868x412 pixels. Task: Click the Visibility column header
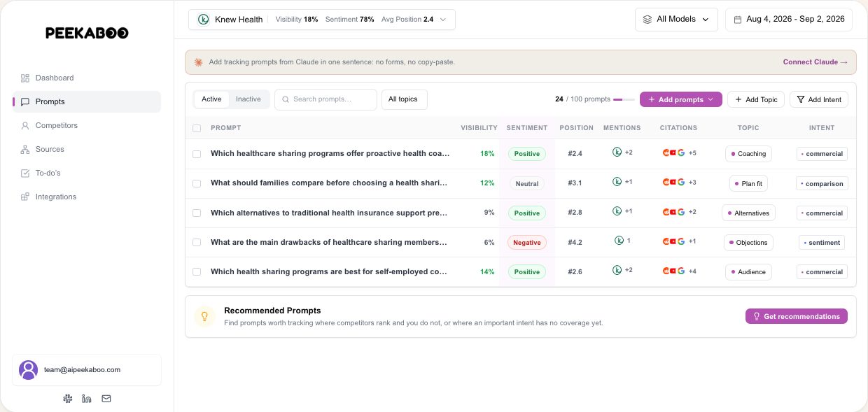pos(479,128)
